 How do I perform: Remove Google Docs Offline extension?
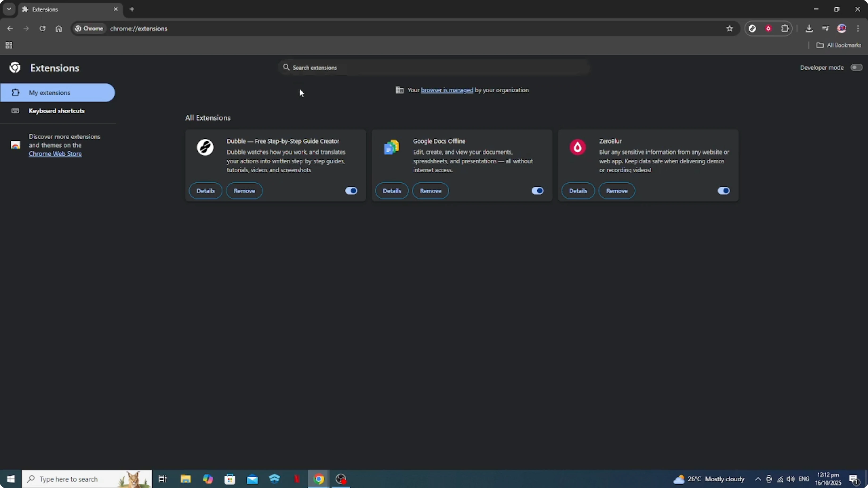point(431,191)
